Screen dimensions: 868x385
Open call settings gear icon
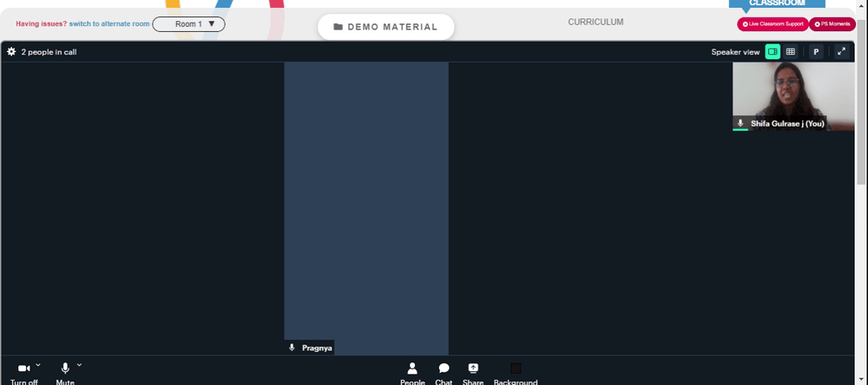coord(11,52)
